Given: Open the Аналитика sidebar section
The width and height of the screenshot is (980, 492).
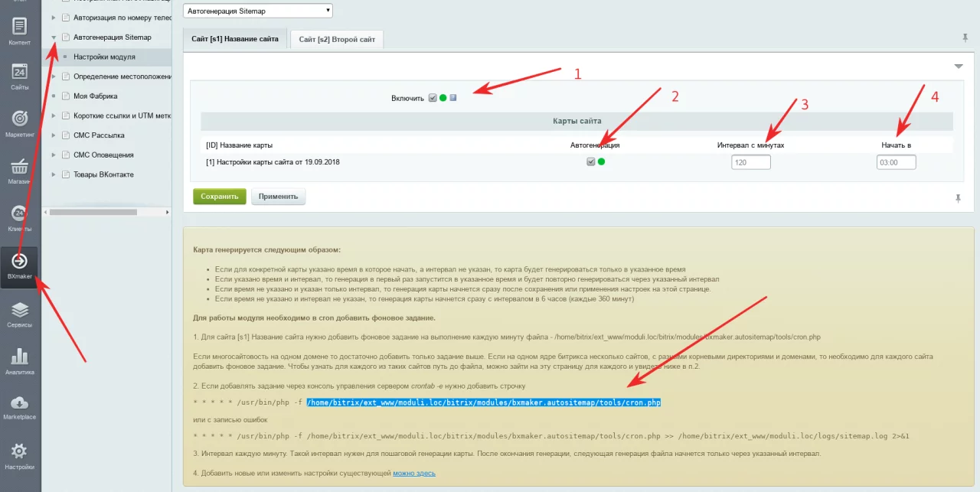Looking at the screenshot, I should [x=20, y=360].
